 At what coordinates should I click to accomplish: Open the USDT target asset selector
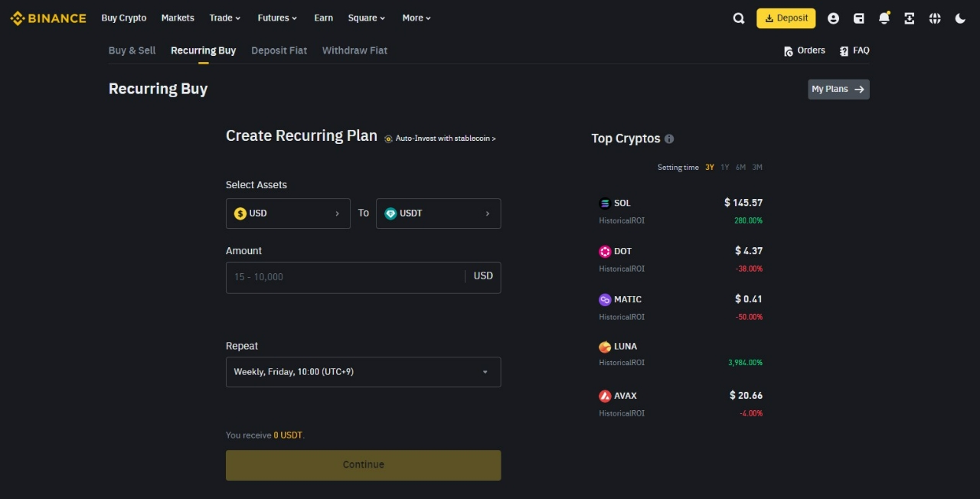tap(439, 214)
